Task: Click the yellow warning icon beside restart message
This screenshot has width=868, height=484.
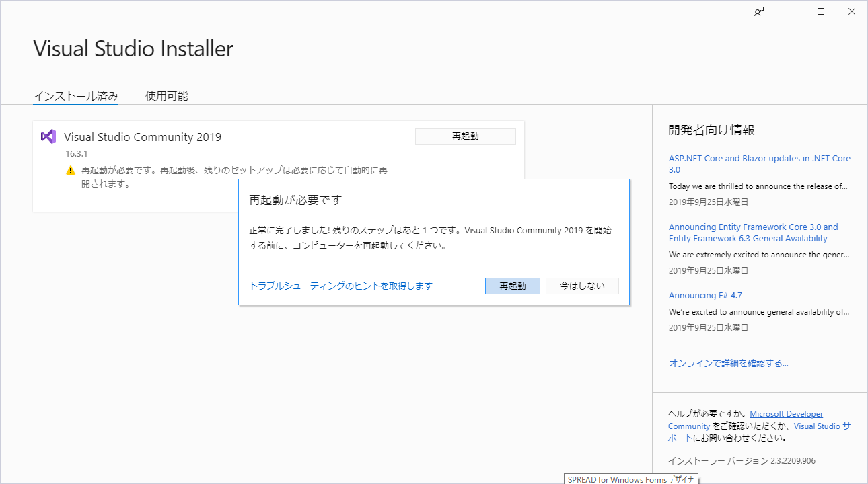Action: [71, 171]
